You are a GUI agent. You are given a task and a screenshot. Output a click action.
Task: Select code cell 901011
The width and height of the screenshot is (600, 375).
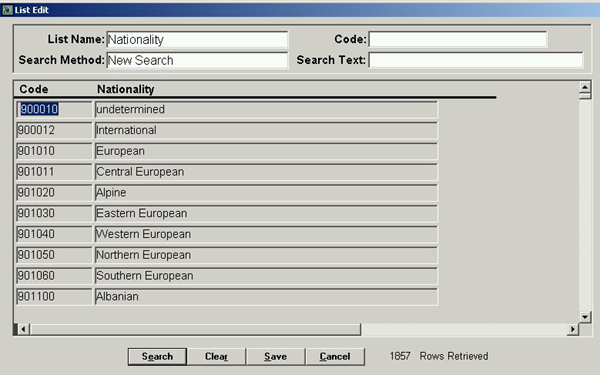[x=54, y=172]
